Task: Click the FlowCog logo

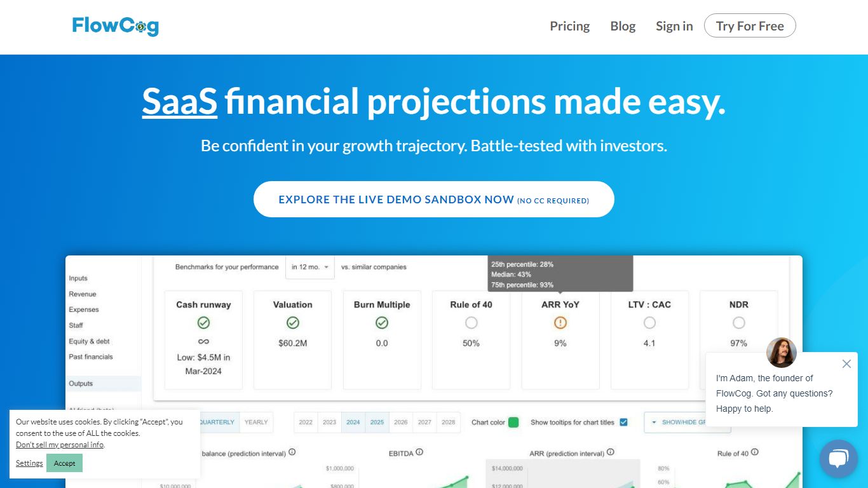Action: tap(116, 26)
